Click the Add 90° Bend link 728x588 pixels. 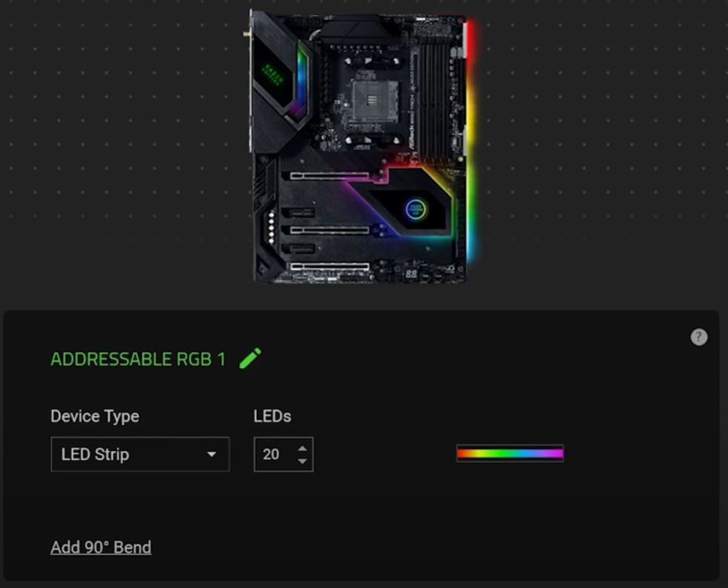click(100, 547)
